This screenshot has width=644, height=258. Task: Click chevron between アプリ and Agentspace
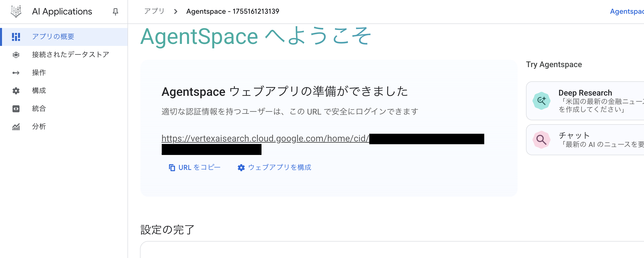175,11
